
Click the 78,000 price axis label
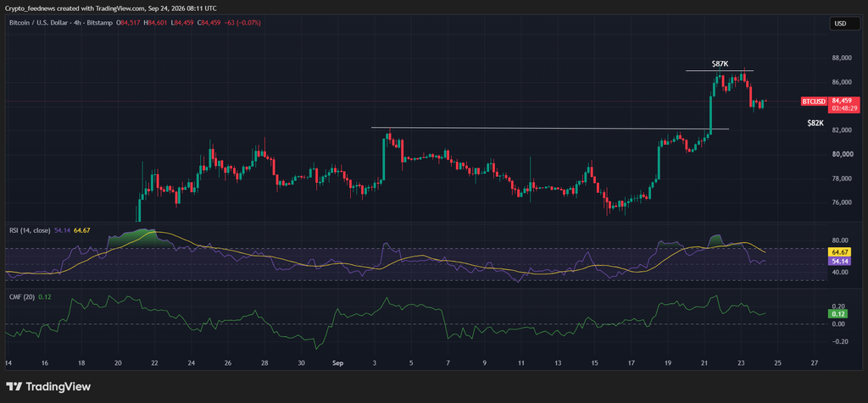point(842,179)
